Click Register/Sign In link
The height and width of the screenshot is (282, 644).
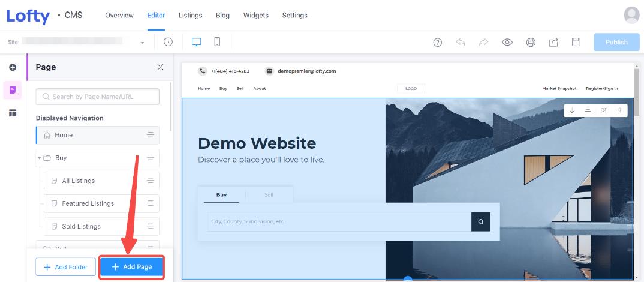[x=601, y=88]
